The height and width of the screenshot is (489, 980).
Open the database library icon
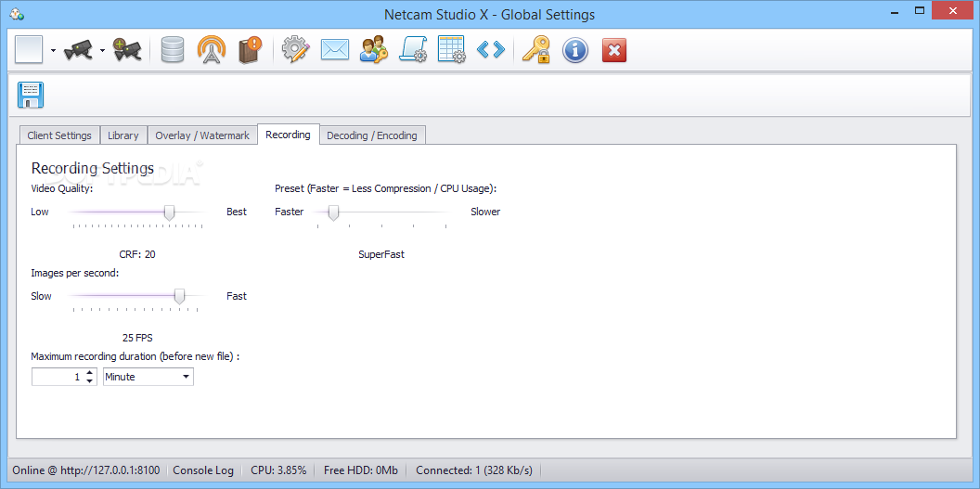click(172, 49)
